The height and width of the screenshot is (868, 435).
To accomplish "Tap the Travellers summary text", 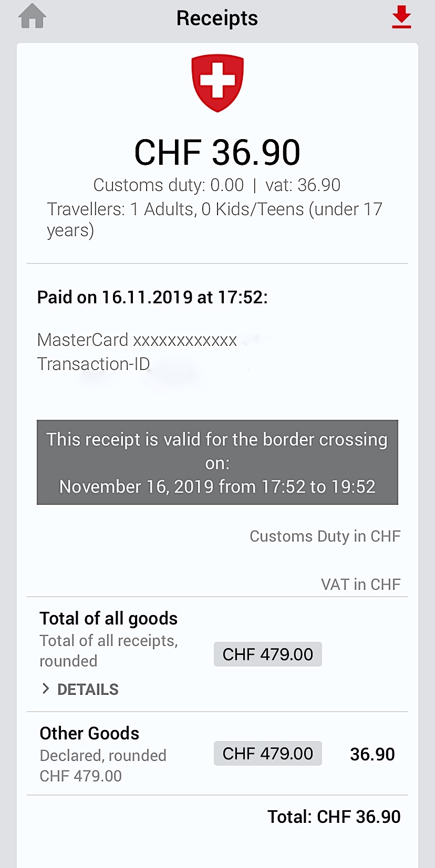I will pos(215,219).
